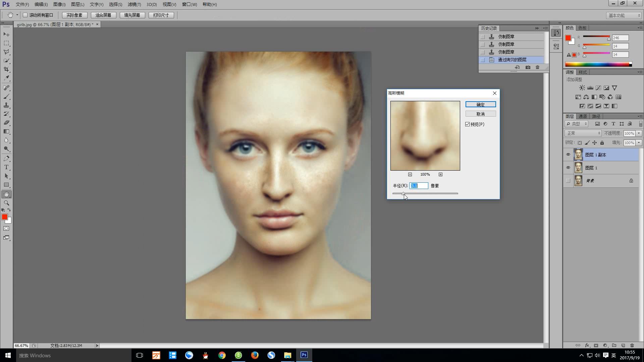Click the red foreground color swatch in toolbox
644x362 pixels.
[5, 217]
